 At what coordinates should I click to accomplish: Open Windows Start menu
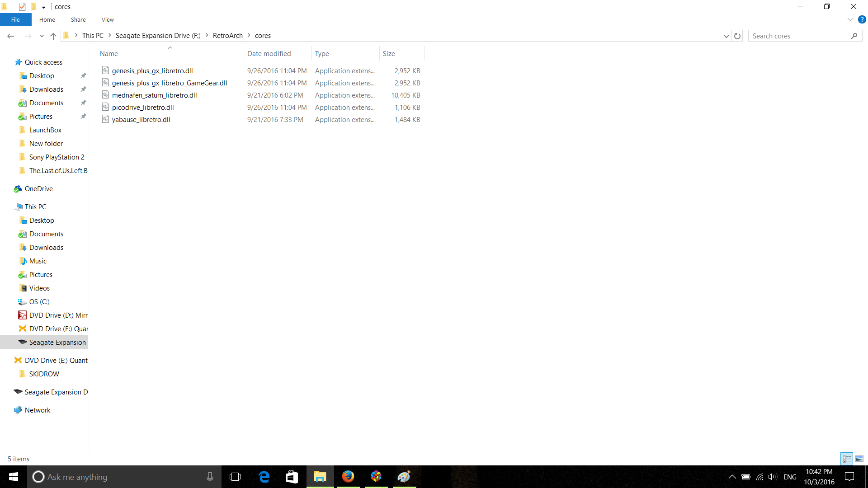coord(14,477)
